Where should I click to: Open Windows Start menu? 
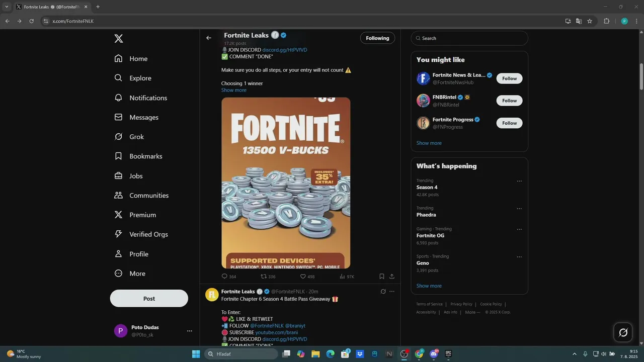(x=196, y=354)
